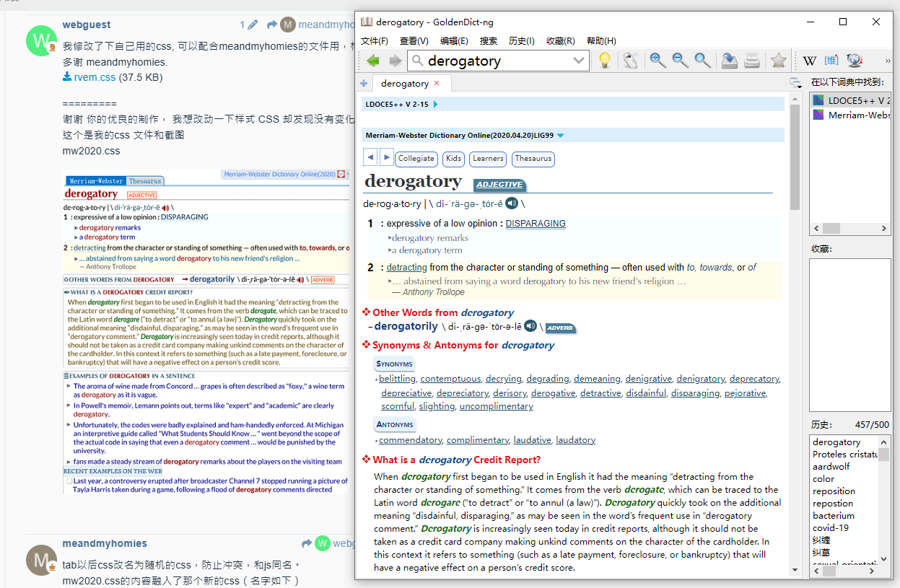Follow the DISPARAGING link
This screenshot has height=588, width=900.
[x=536, y=224]
